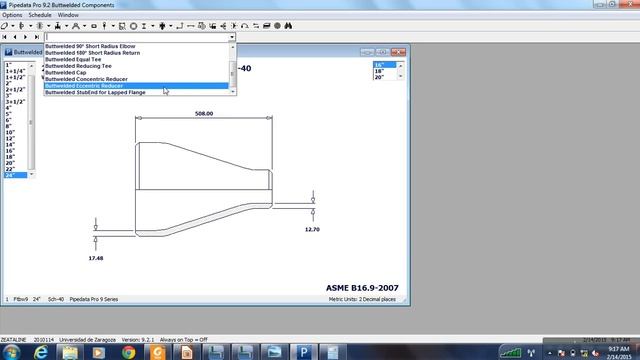Launch Internet Explorer from the taskbar
This screenshot has height=360, width=640.
(41, 352)
